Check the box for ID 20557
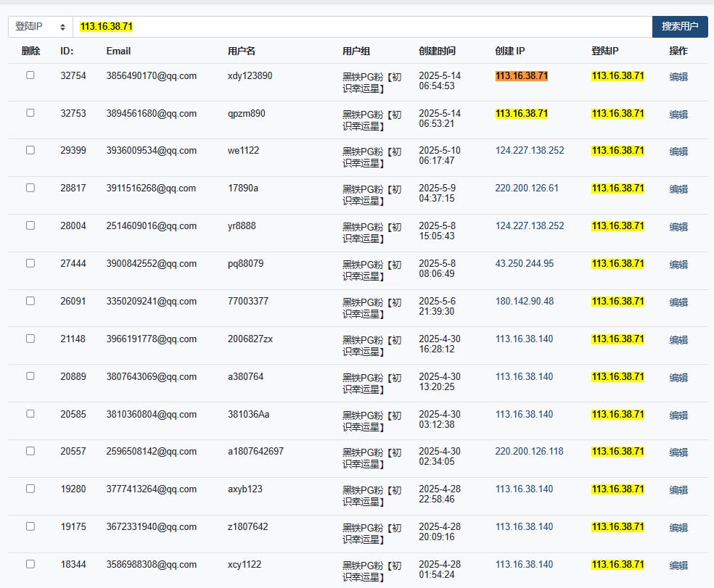This screenshot has height=588, width=714. click(x=30, y=451)
